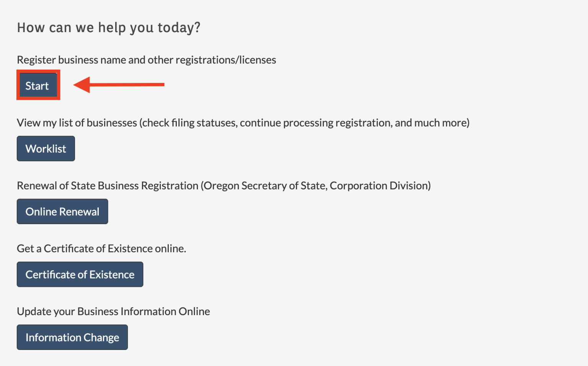
Task: Click "Get a Certificate of Existence online." text
Action: click(101, 249)
